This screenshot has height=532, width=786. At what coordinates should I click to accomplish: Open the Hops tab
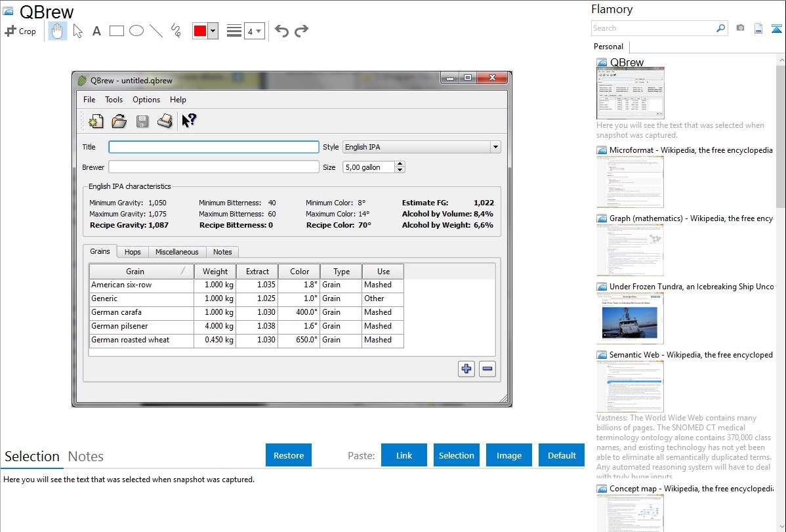(x=133, y=252)
